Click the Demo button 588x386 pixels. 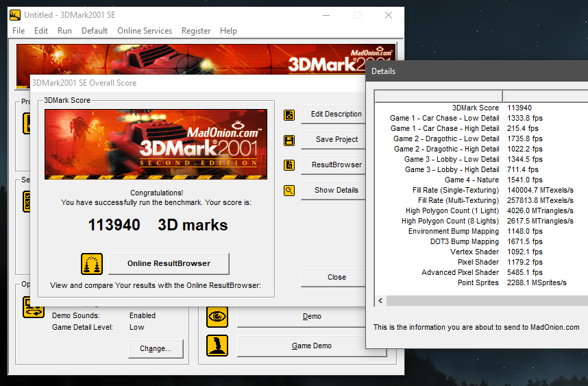302,317
